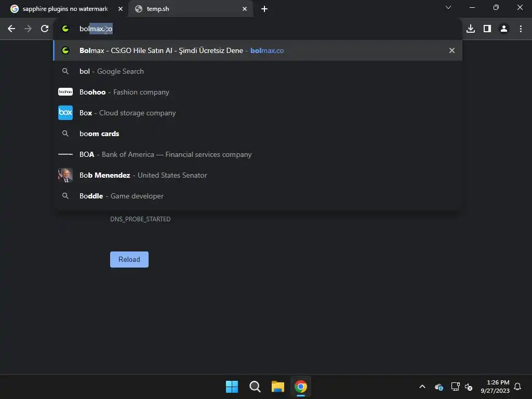Close the sapphire plugins tab
This screenshot has width=532, height=399.
[x=121, y=9]
